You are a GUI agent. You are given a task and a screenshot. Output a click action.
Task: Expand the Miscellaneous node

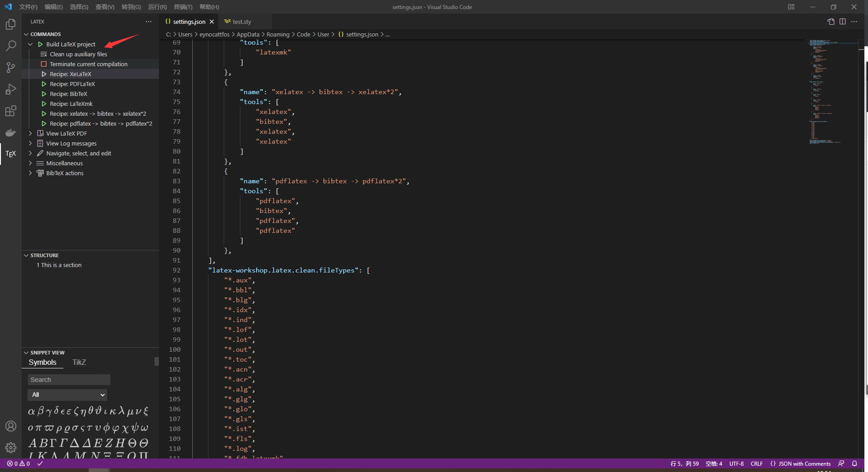coord(30,163)
